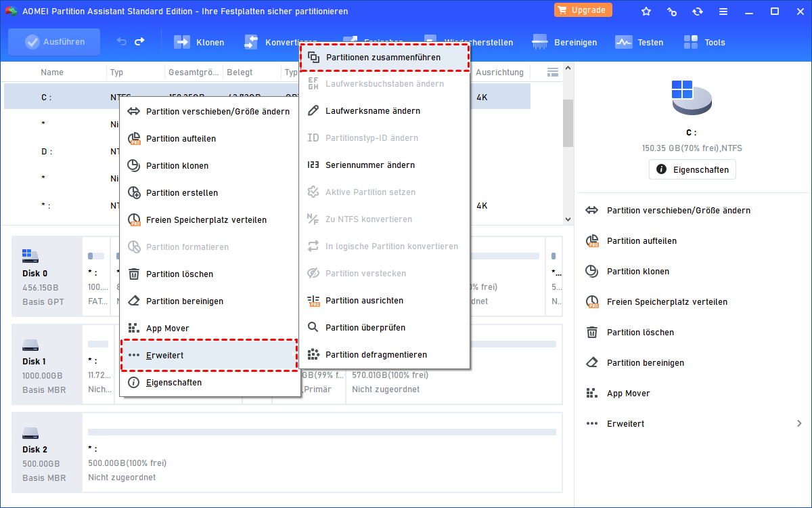Click the refresh icon in title bar
Image resolution: width=812 pixels, height=508 pixels.
697,12
